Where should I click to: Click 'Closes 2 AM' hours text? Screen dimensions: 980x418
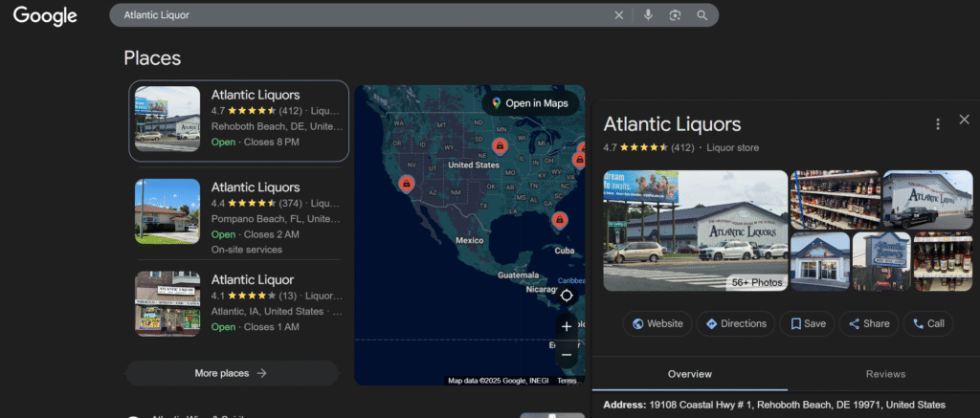point(271,234)
